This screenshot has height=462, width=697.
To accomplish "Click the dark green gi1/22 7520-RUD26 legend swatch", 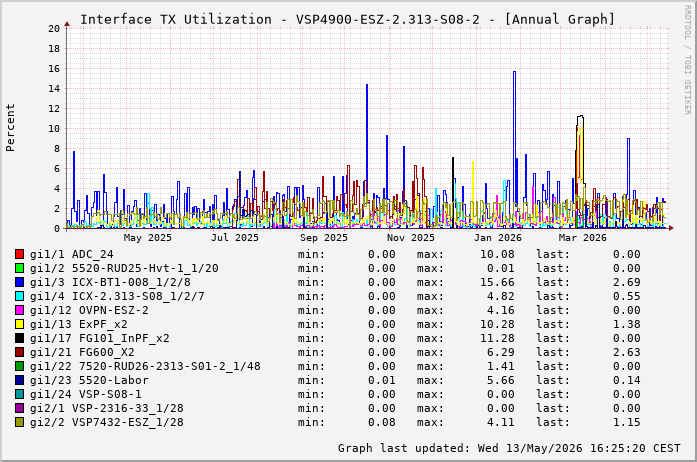I will pyautogui.click(x=19, y=366).
